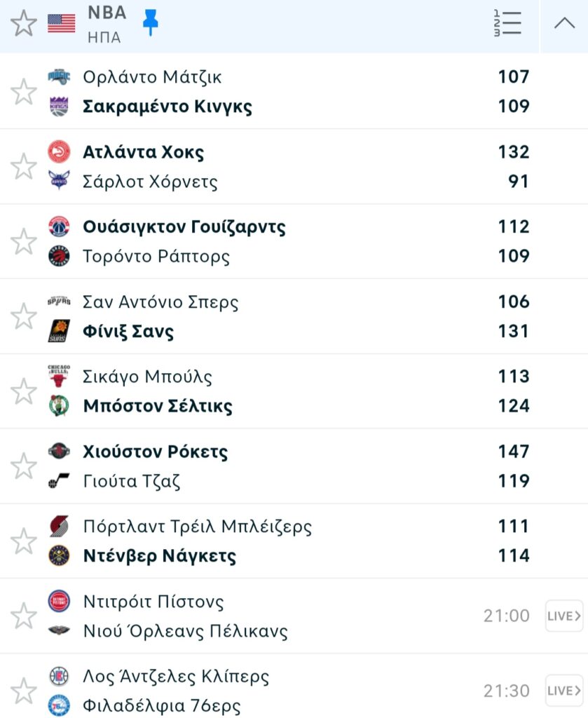This screenshot has height=718, width=588.
Task: Click the Boston Celtics team logo
Action: [59, 406]
